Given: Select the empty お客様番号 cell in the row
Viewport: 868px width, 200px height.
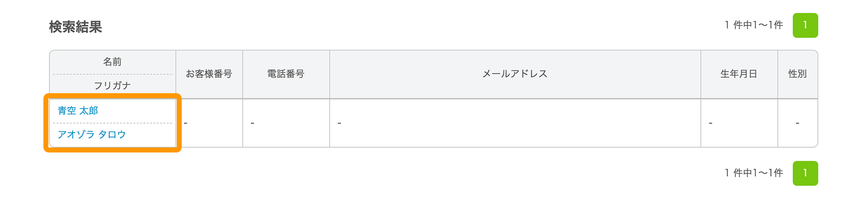Looking at the screenshot, I should (209, 123).
